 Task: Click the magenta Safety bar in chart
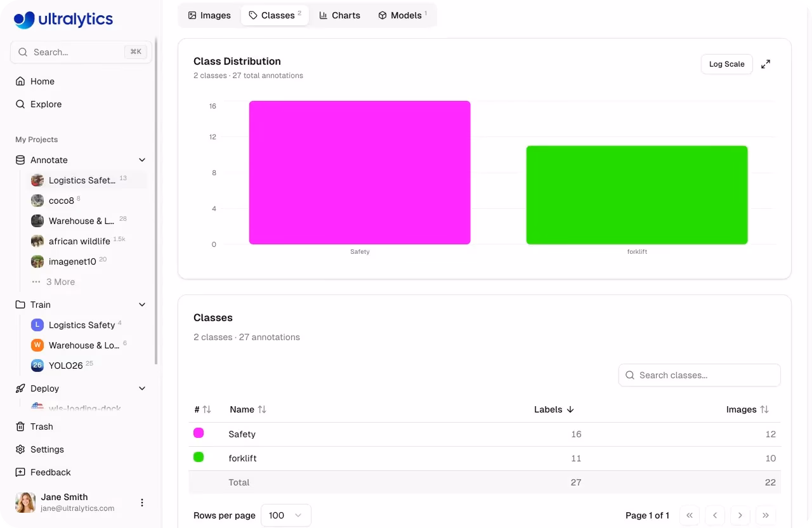pos(360,173)
